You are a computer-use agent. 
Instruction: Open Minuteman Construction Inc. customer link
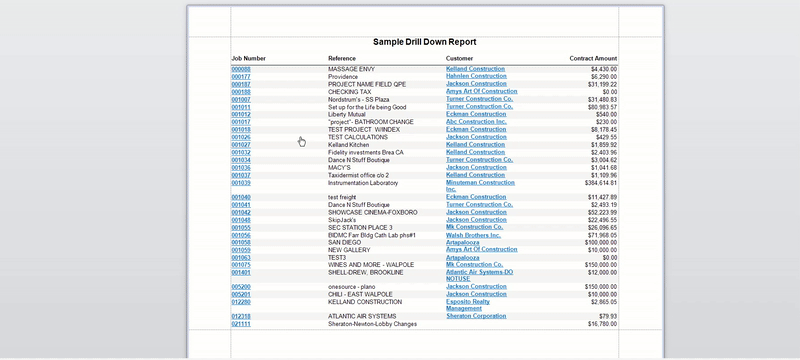click(480, 186)
